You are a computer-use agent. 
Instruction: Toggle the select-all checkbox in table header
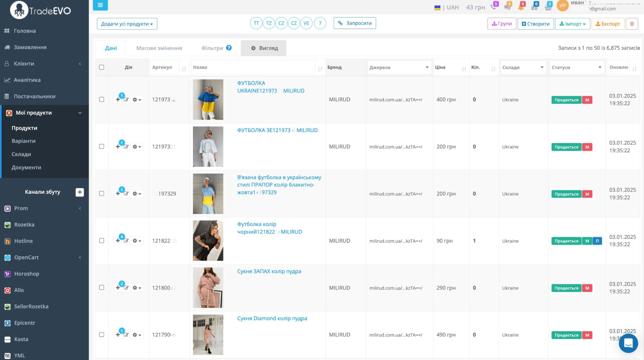pyautogui.click(x=102, y=67)
